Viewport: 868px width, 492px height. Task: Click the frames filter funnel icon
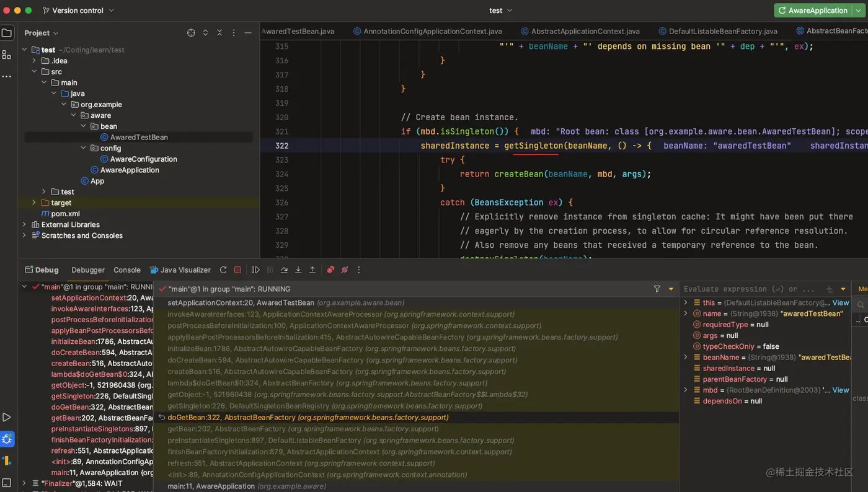tap(657, 289)
